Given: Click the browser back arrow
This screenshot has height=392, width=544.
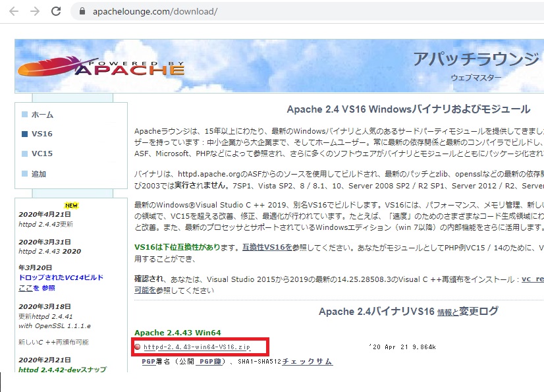Looking at the screenshot, I should (x=14, y=11).
